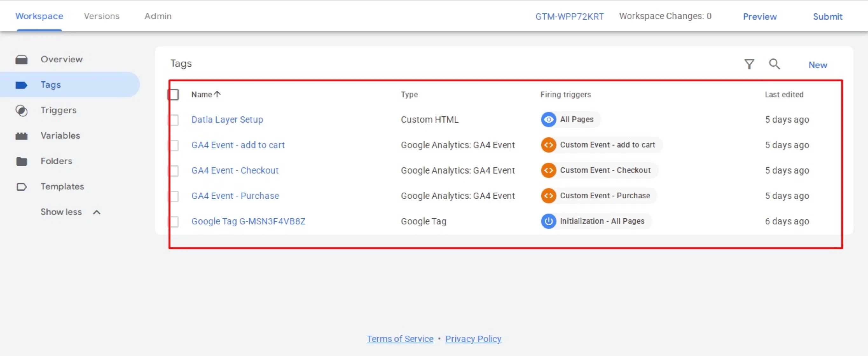This screenshot has width=868, height=356.
Task: Click the Variables brick icon in sidebar
Action: (x=22, y=136)
